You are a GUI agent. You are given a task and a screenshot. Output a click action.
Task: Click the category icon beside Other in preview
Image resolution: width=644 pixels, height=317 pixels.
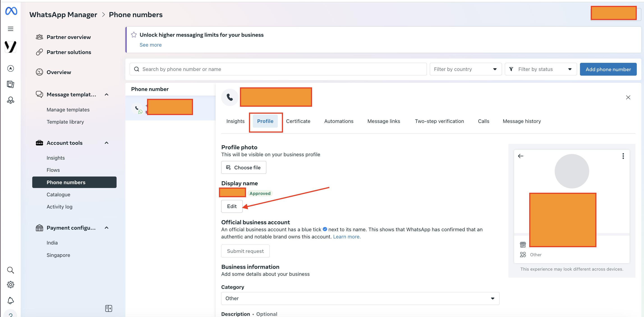pyautogui.click(x=523, y=255)
